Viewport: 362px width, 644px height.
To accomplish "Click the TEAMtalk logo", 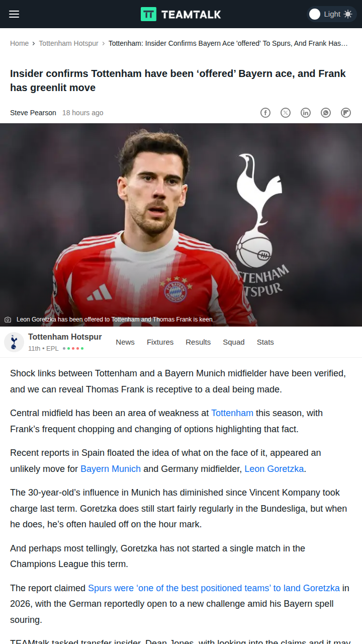I will point(181,14).
